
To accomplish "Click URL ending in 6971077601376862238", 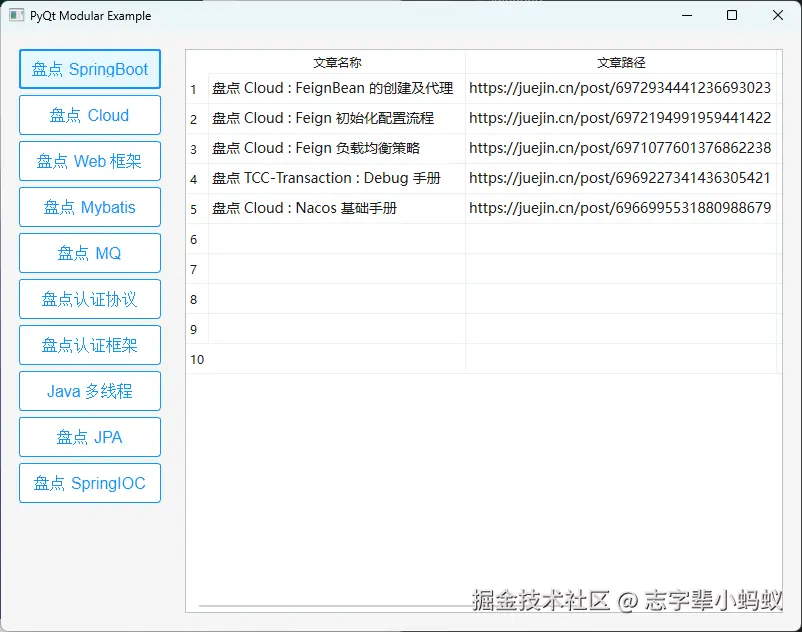I will (621, 148).
